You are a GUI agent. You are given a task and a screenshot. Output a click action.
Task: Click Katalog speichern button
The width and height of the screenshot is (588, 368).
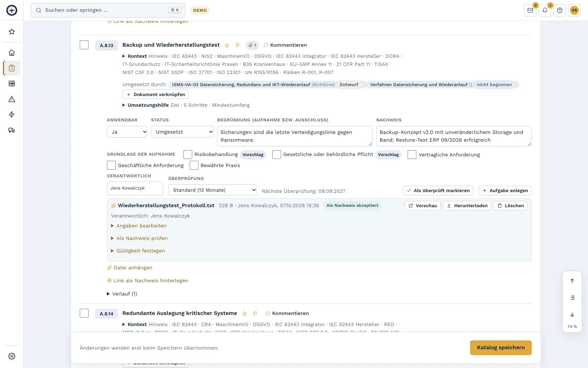pos(501,348)
